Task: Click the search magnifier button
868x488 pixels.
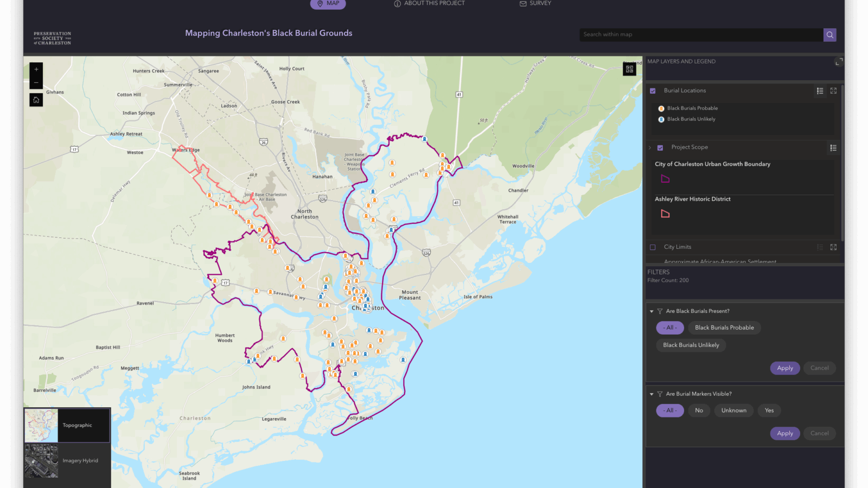Action: (x=829, y=35)
